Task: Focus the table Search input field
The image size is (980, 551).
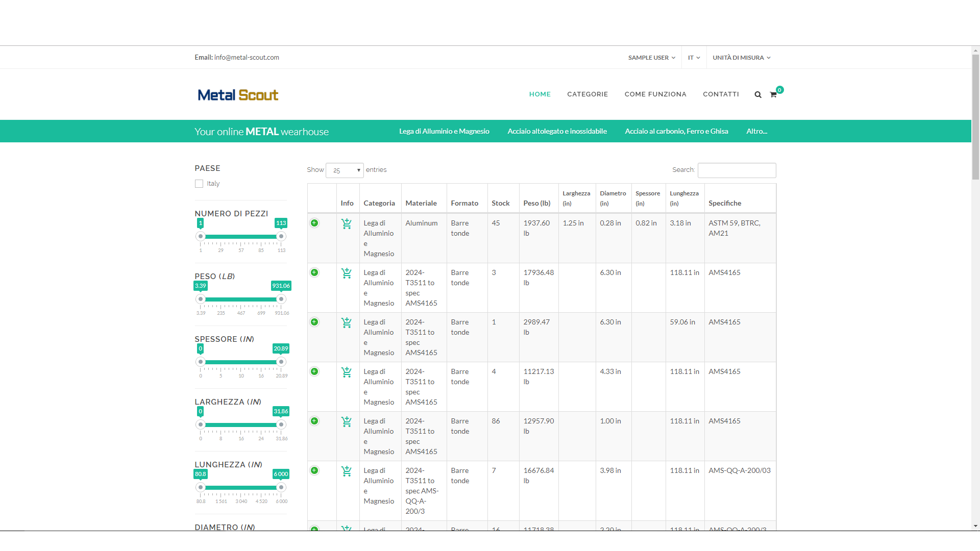Action: coord(737,170)
